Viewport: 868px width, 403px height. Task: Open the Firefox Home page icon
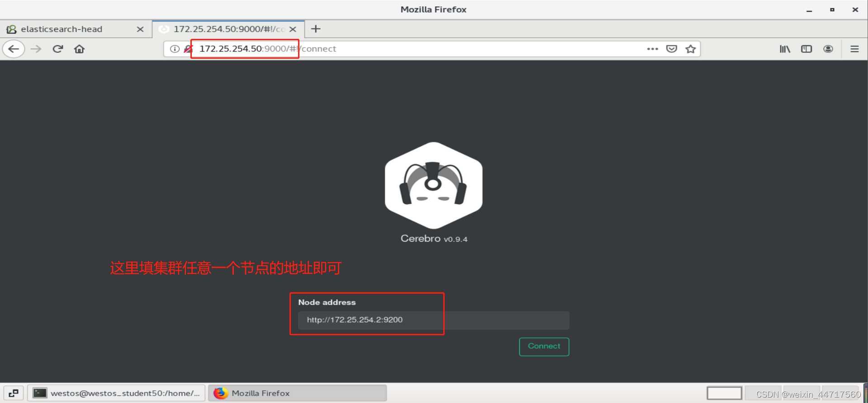pyautogui.click(x=79, y=49)
